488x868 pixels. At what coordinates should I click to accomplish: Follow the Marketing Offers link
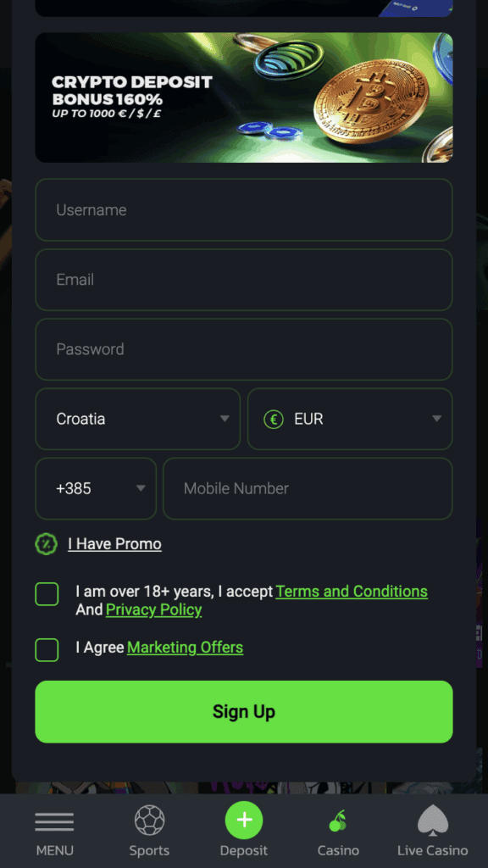(x=186, y=648)
